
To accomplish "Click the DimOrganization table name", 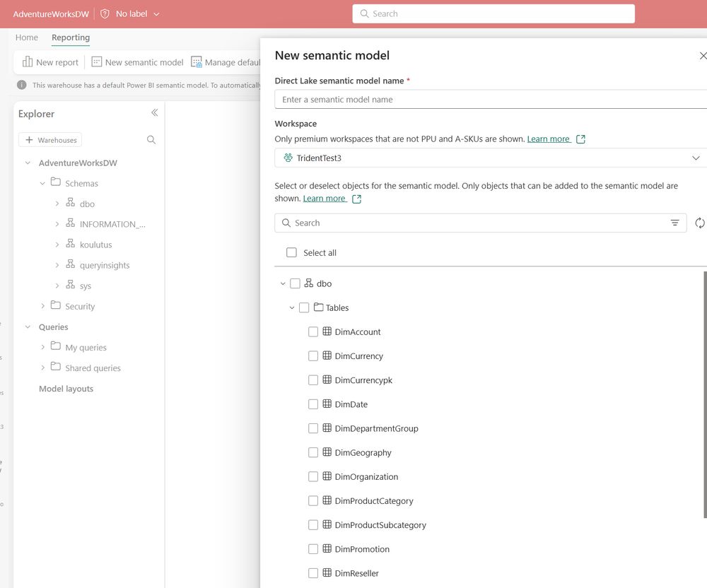I will [x=366, y=477].
